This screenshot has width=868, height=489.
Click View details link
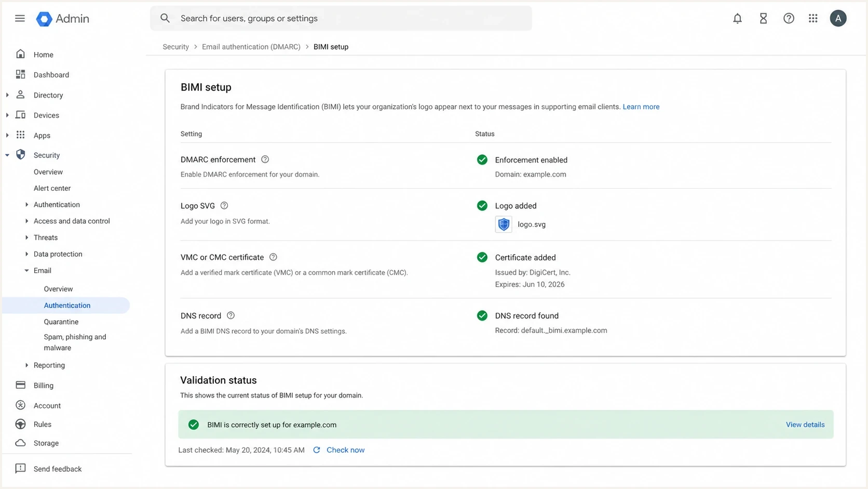805,425
